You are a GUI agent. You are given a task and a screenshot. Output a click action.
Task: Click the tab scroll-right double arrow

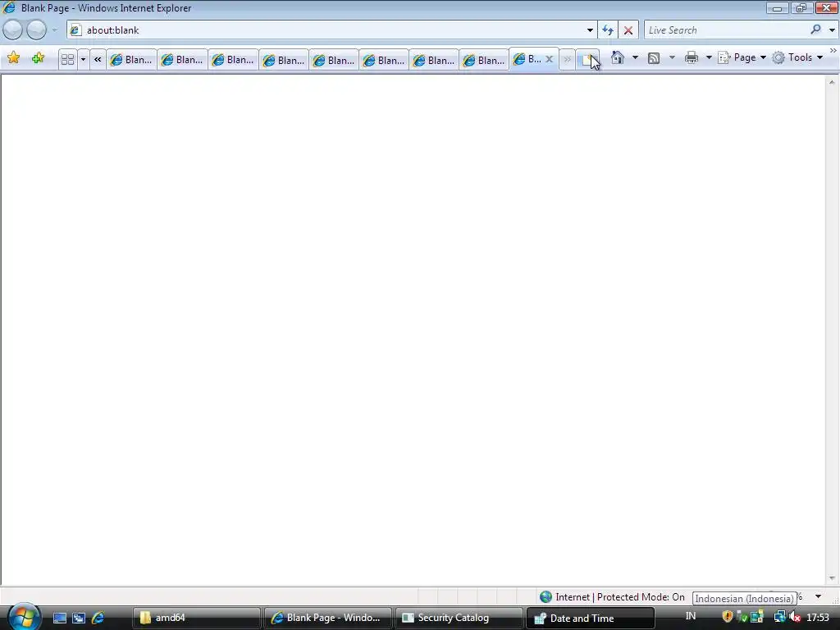568,59
